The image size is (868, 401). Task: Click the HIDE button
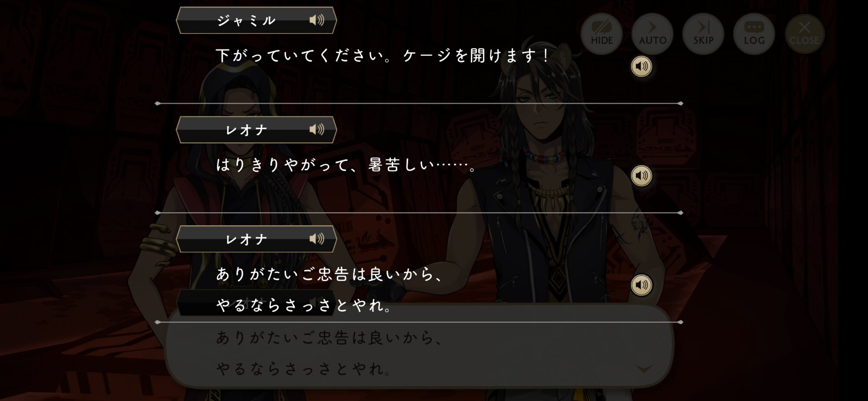[x=602, y=33]
